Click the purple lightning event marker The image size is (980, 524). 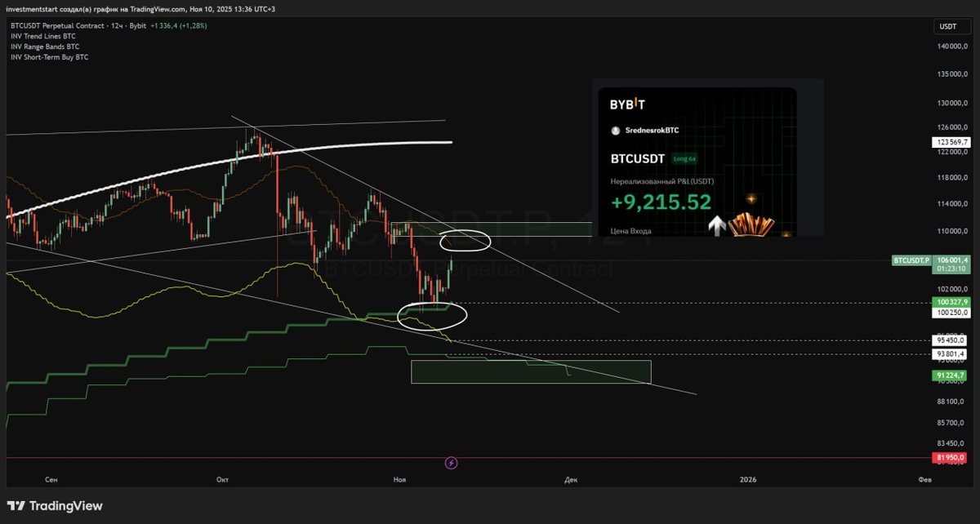[452, 463]
